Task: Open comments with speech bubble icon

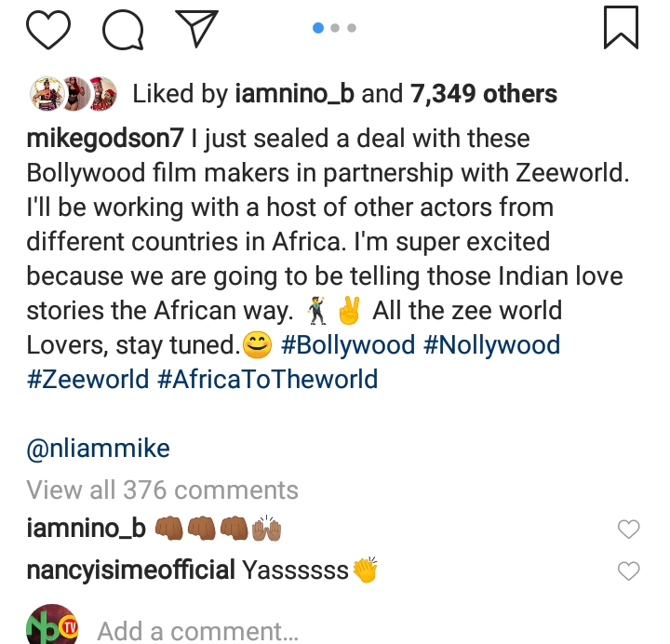Action: click(123, 29)
